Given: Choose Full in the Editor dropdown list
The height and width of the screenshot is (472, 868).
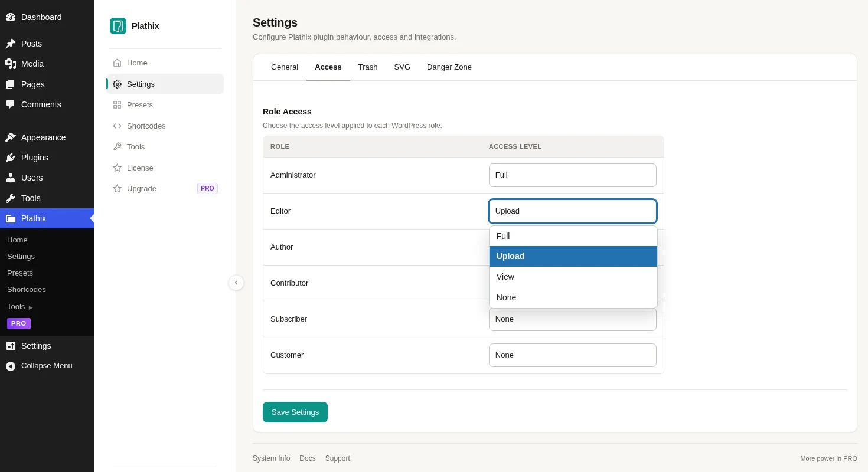Looking at the screenshot, I should [573, 236].
